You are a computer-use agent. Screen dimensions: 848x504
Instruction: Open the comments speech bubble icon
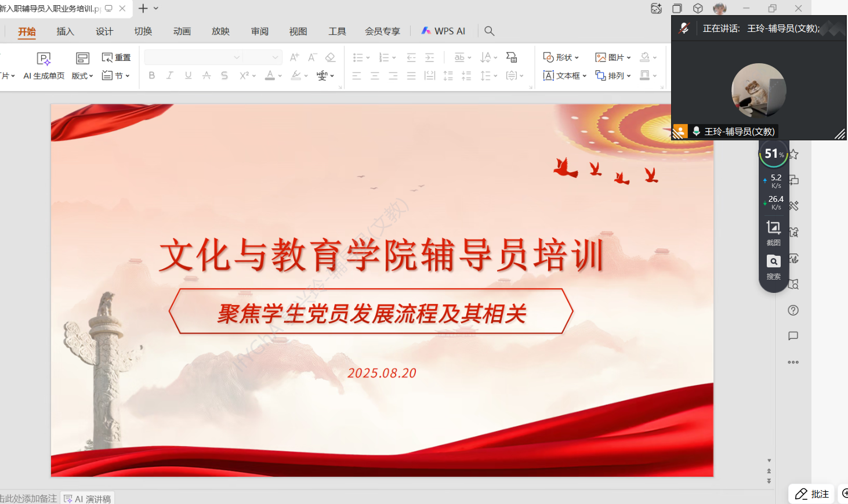793,336
